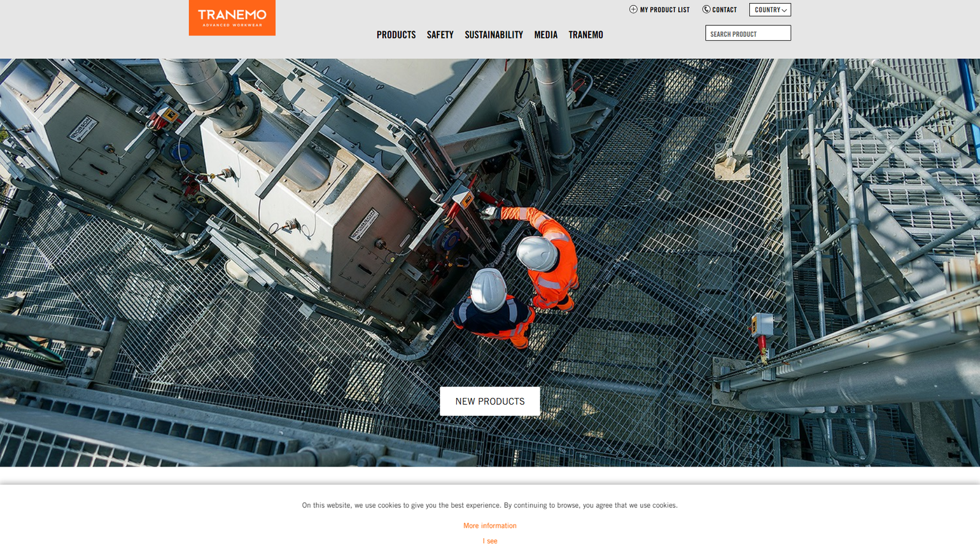Open the Media navigation item

[545, 35]
